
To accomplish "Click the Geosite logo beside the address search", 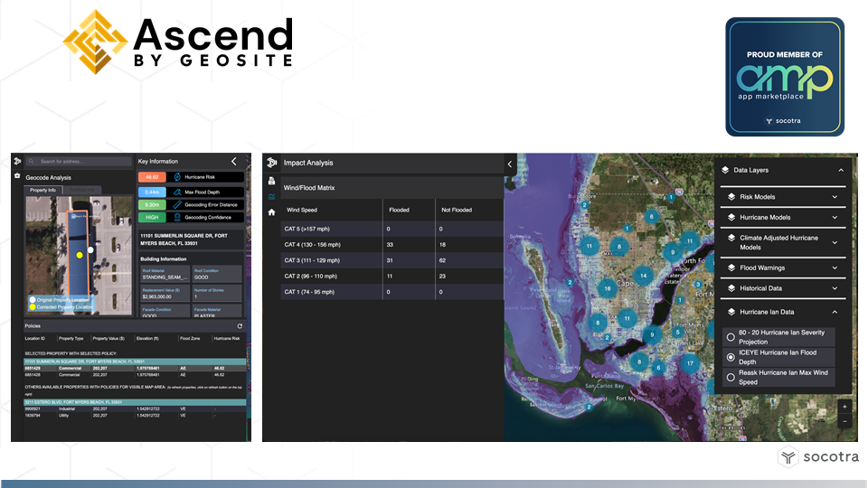I will coord(17,161).
